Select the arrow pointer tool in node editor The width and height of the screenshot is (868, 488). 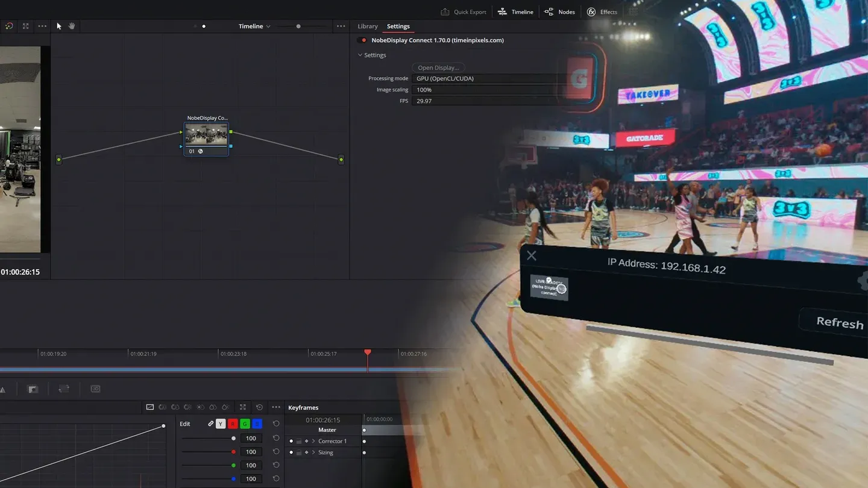[x=59, y=26]
